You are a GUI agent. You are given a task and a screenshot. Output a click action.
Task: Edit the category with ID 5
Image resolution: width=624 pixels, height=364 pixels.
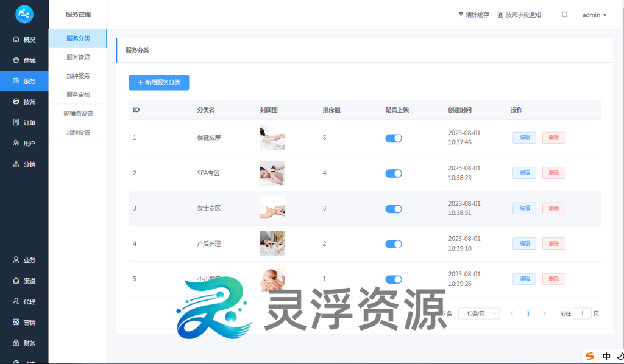tap(524, 279)
